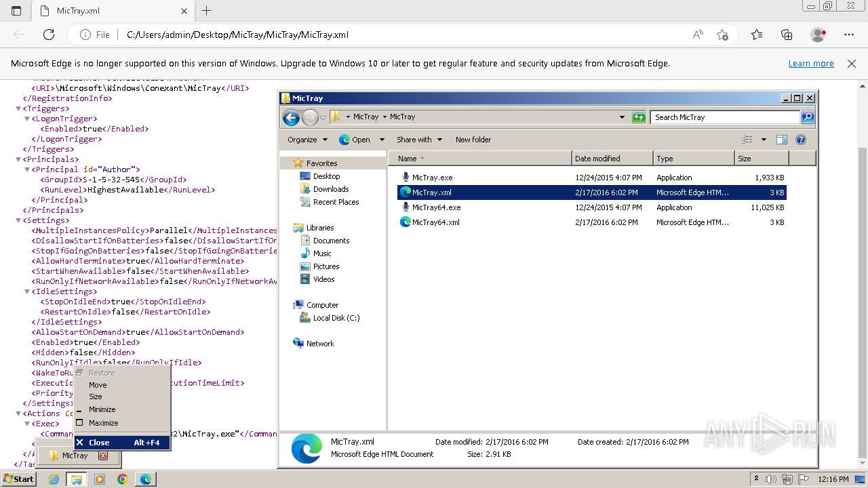Select the MicTray64.xml file
The image size is (868, 488).
point(592,222)
